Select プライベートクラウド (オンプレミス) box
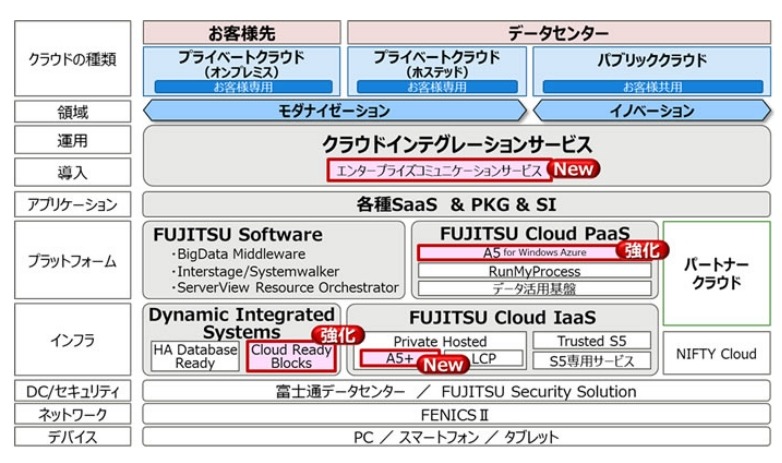The height and width of the screenshot is (463, 782). click(242, 71)
